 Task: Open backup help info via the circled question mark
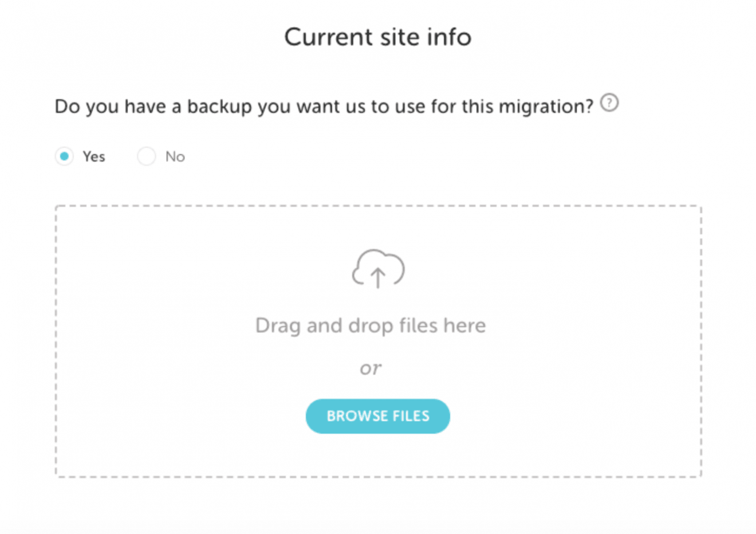610,103
